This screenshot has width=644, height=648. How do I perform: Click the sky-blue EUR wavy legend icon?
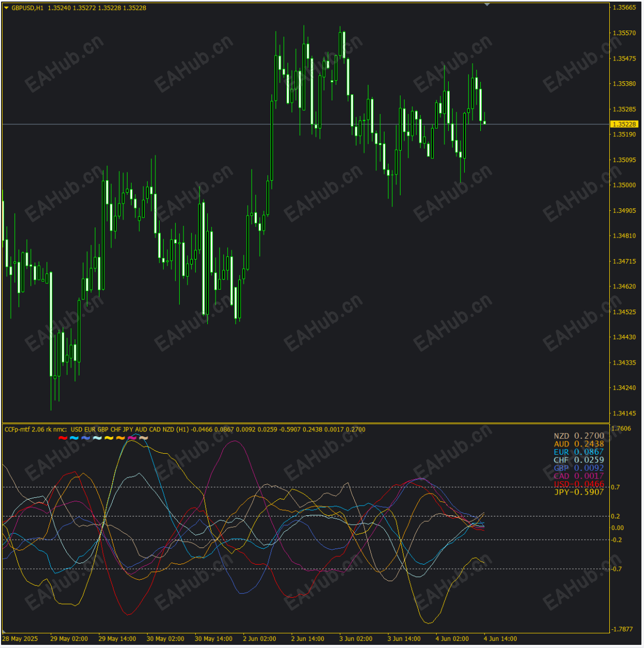(75, 438)
